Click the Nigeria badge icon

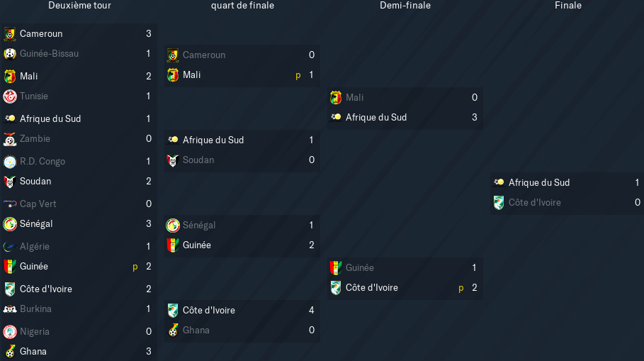coord(10,332)
